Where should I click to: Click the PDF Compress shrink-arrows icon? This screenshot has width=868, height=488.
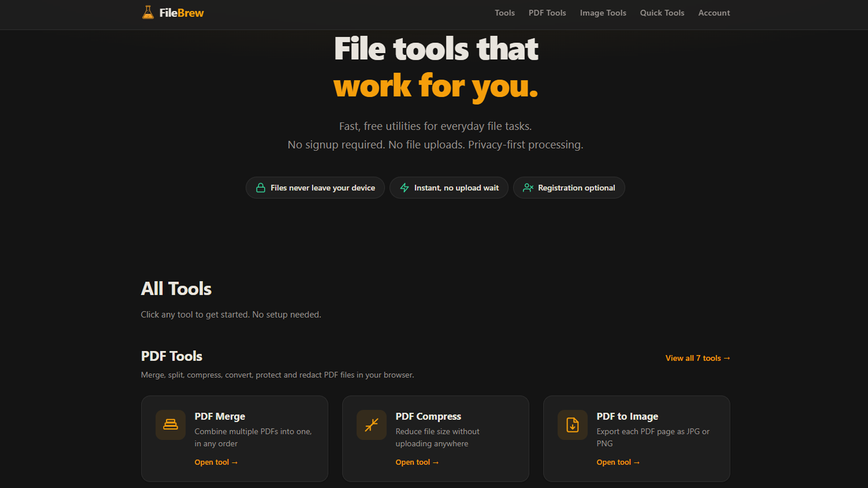pyautogui.click(x=371, y=425)
